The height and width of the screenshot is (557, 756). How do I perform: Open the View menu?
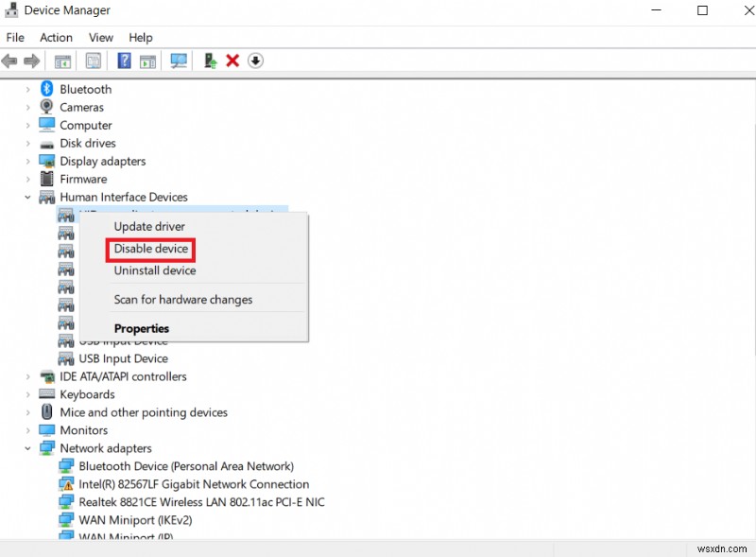point(101,37)
